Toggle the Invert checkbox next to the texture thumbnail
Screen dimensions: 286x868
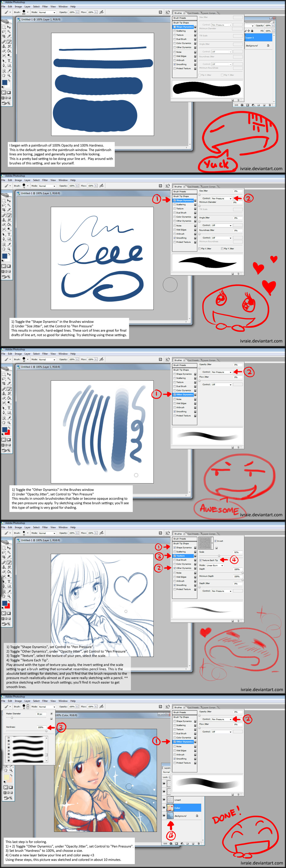point(215,541)
